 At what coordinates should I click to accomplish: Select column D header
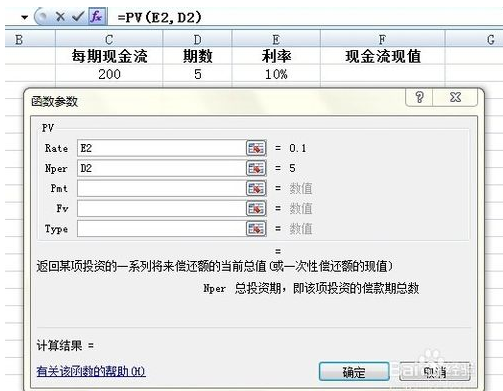(x=197, y=39)
